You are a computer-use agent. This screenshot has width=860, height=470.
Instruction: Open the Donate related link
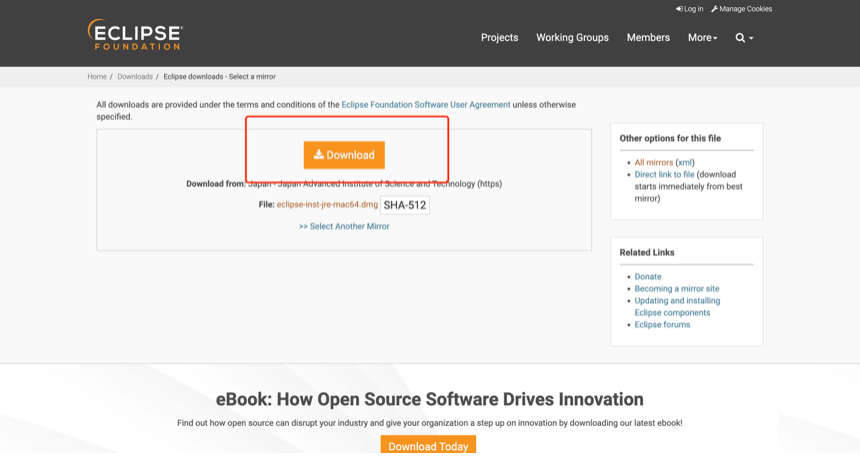point(648,276)
